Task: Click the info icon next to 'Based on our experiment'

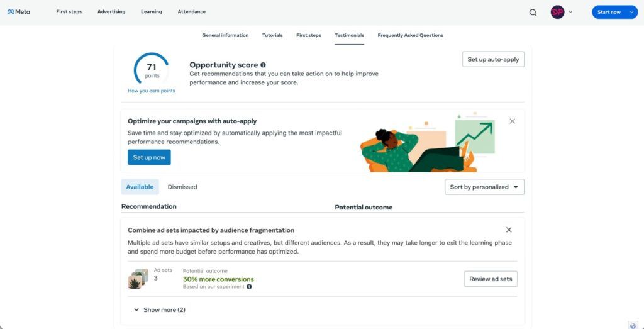Action: coord(249,287)
